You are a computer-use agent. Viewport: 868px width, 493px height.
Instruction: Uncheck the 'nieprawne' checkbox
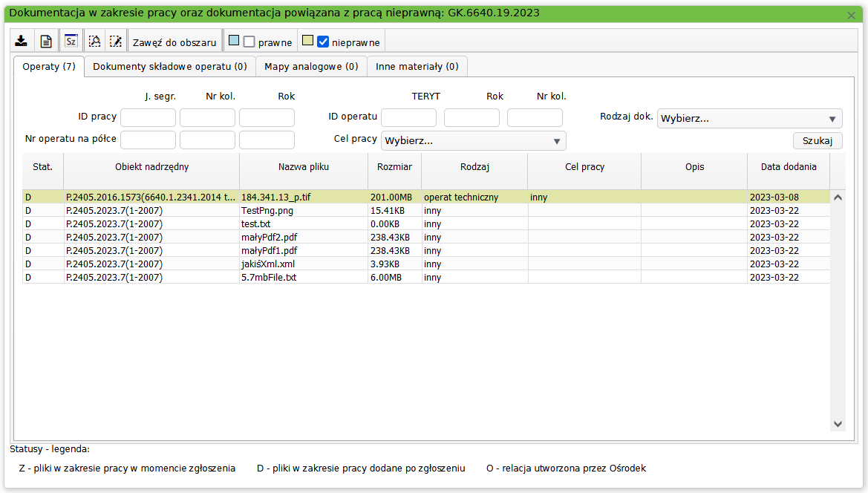(323, 42)
